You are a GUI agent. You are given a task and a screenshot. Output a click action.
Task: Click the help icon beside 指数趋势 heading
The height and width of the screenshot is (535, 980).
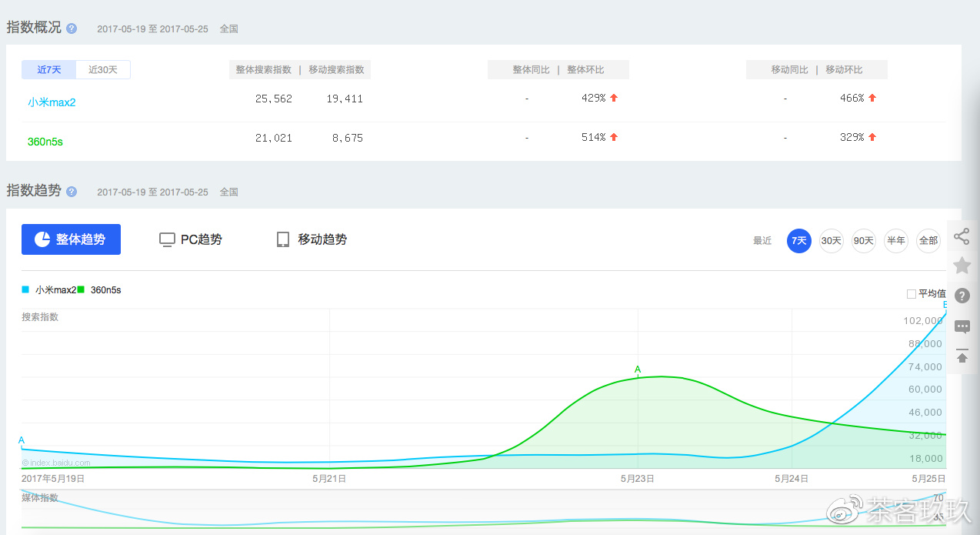point(71,191)
